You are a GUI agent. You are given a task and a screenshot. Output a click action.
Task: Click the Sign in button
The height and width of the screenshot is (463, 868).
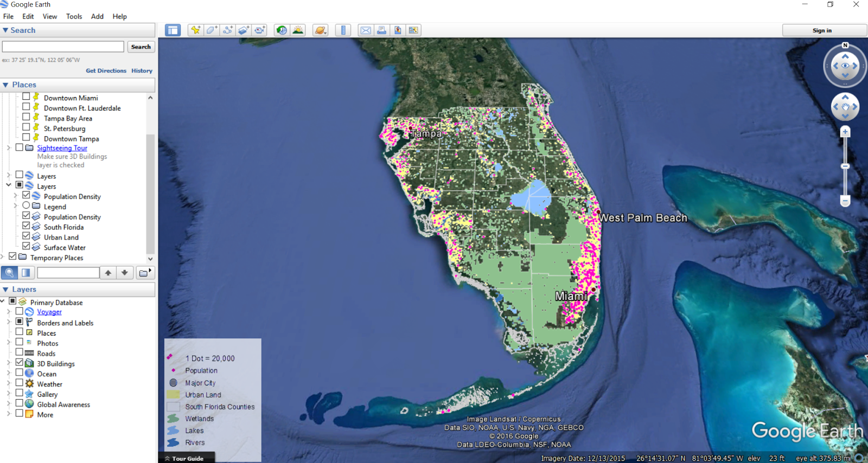(x=822, y=30)
